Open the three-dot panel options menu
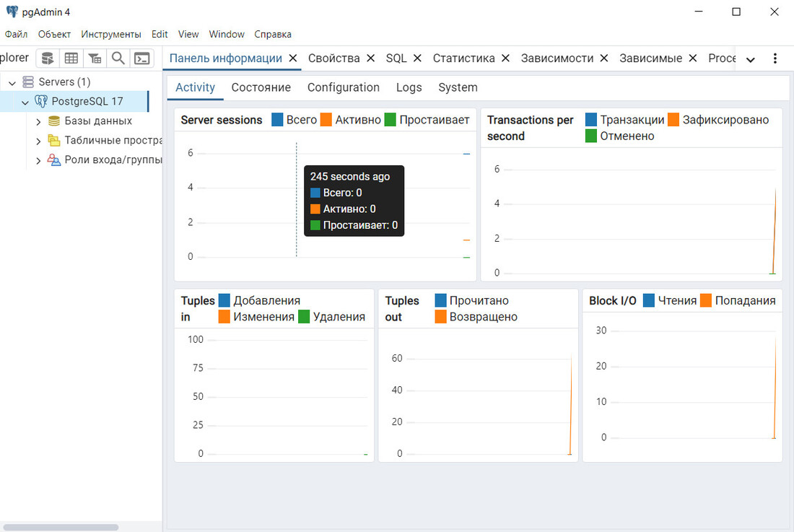794x532 pixels. [775, 58]
